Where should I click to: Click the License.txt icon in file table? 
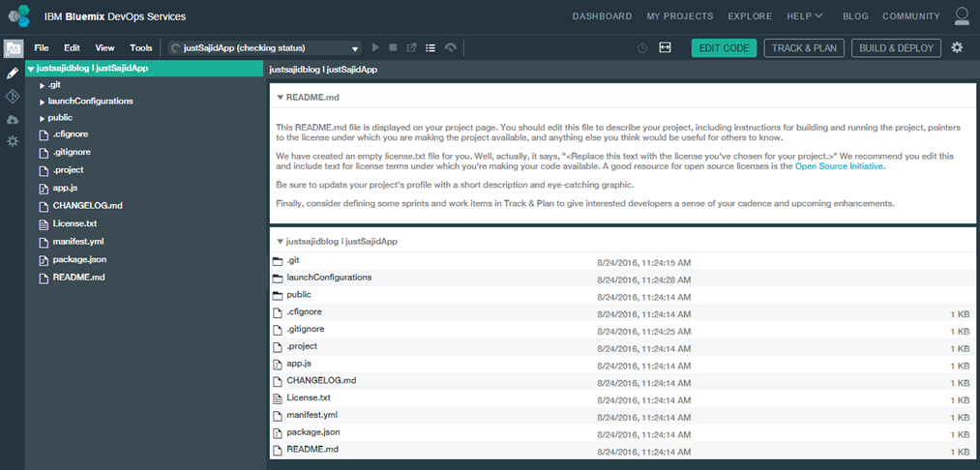click(278, 398)
